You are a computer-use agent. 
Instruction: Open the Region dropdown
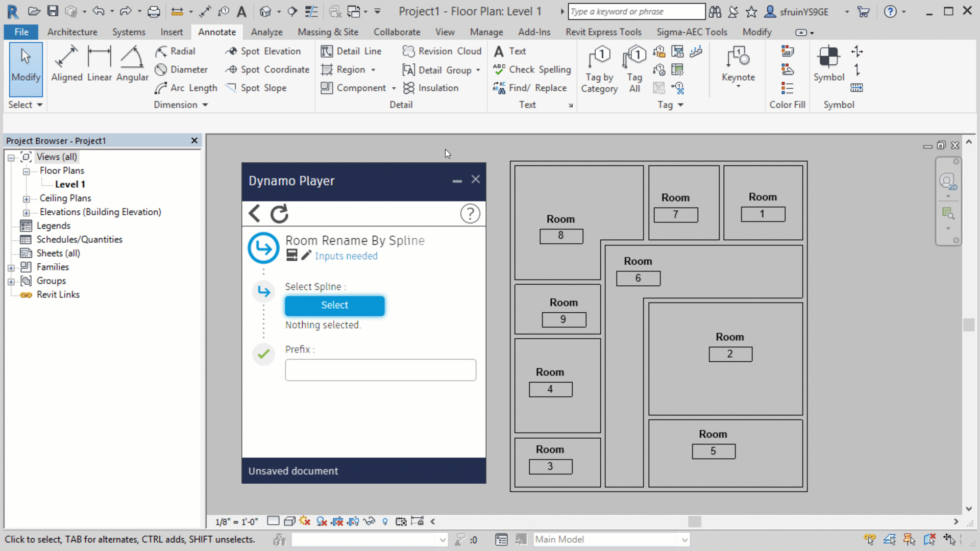pos(373,70)
